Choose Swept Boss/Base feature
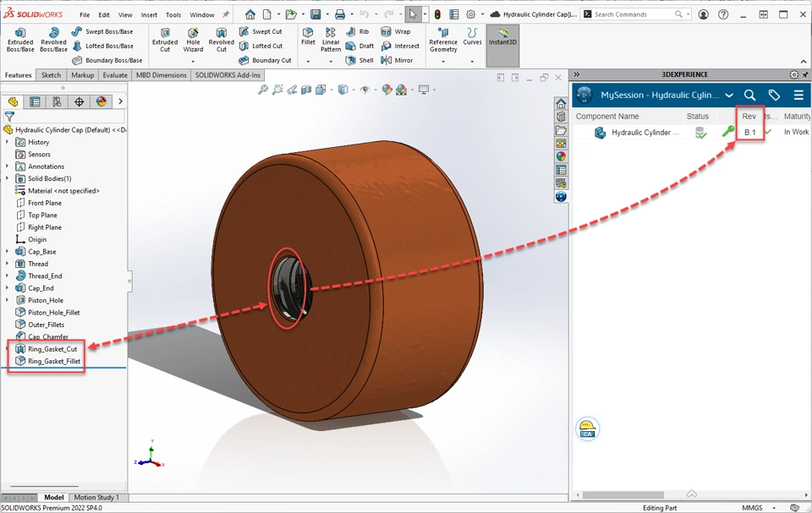812x513 pixels. point(102,31)
